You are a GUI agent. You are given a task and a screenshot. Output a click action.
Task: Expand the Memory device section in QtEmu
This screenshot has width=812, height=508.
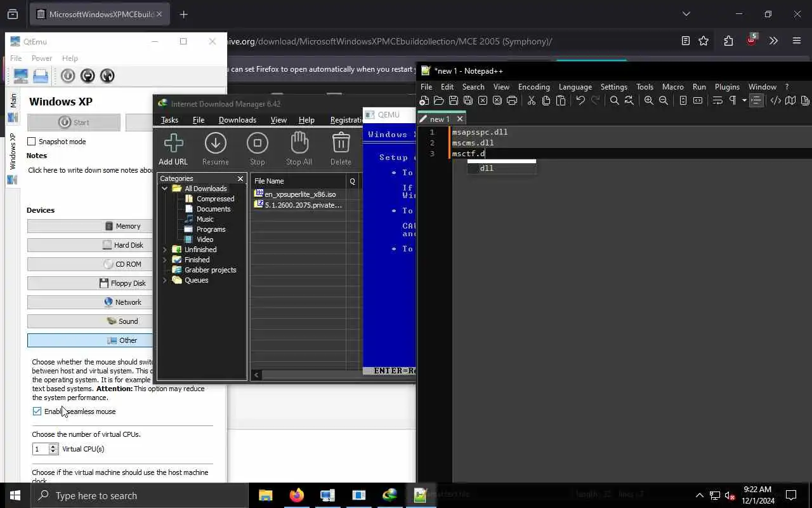[x=90, y=226]
